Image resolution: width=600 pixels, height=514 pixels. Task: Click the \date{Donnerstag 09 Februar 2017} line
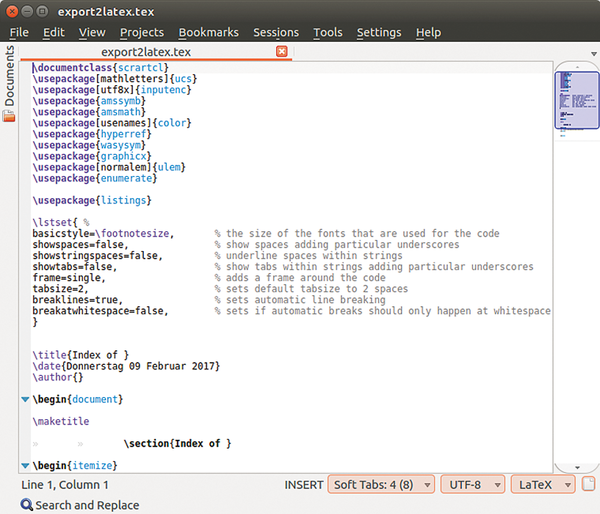(x=126, y=366)
